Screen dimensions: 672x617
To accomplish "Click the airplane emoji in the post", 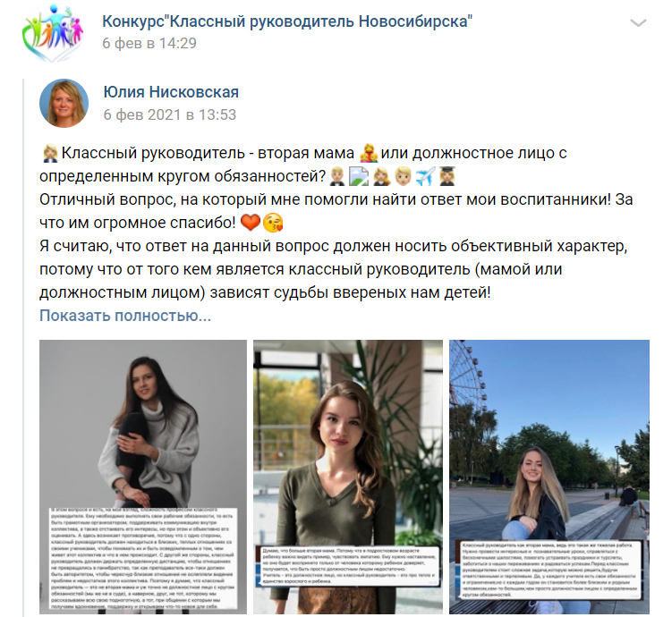I will tap(425, 176).
